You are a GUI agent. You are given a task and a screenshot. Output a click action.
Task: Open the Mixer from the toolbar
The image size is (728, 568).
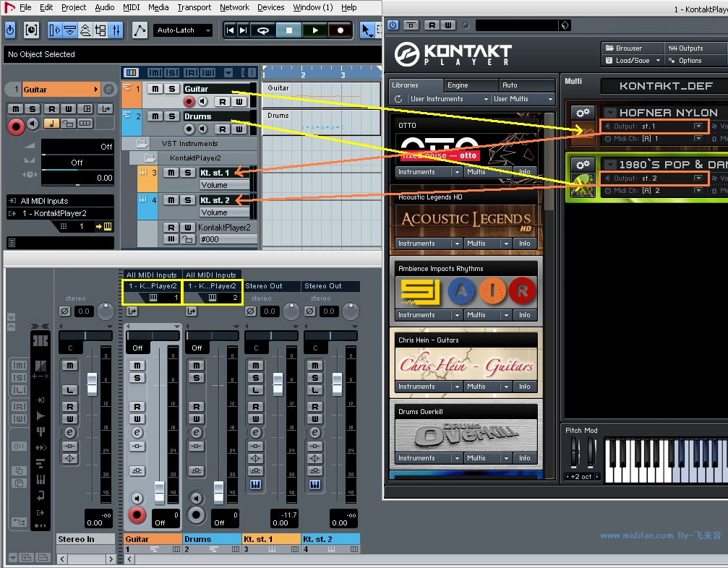[116, 30]
